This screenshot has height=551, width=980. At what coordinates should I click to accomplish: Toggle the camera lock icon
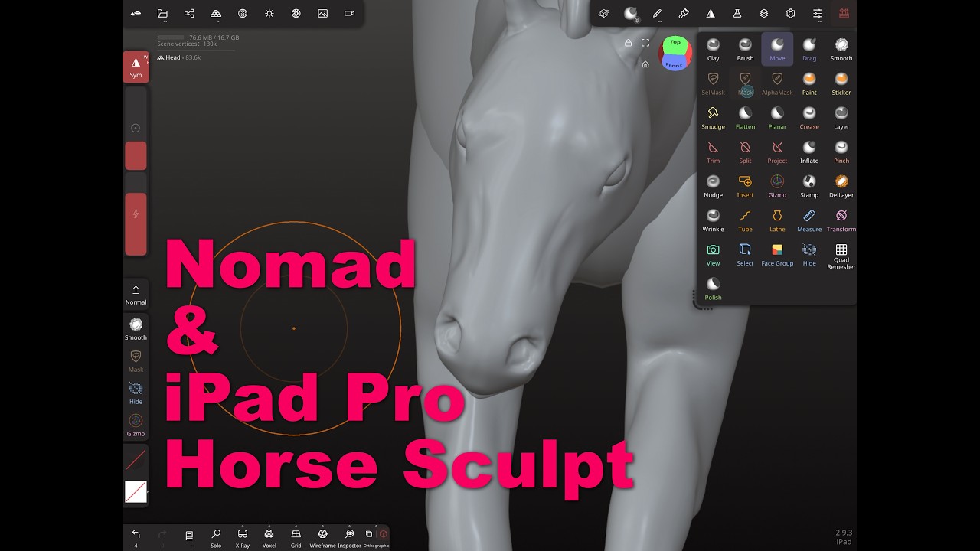(628, 43)
